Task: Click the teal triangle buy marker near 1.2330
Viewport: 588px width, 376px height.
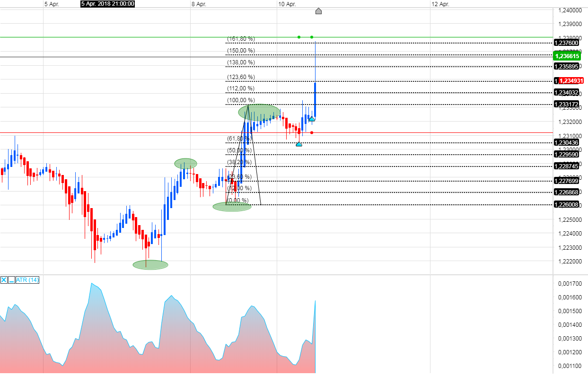Action: pyautogui.click(x=313, y=119)
